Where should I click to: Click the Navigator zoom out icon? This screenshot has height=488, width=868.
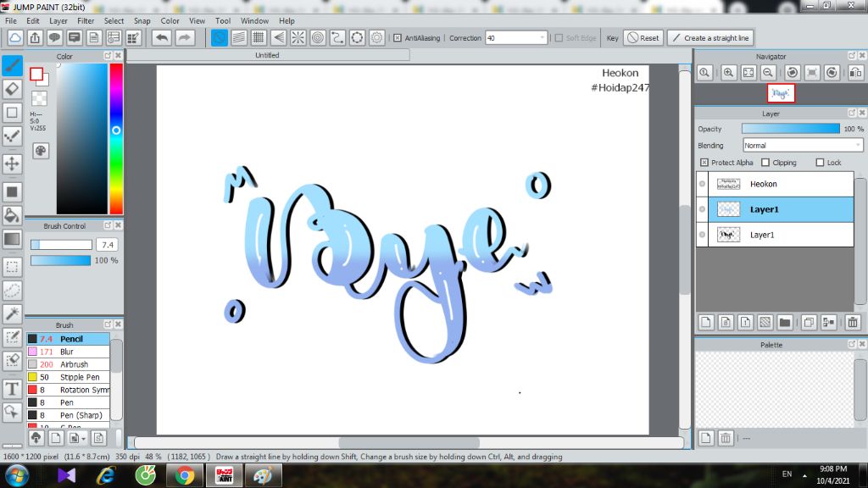coord(768,73)
